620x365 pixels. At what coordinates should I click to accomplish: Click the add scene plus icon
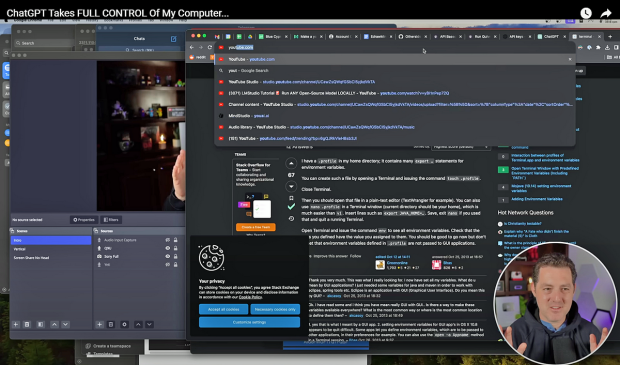click(16, 324)
